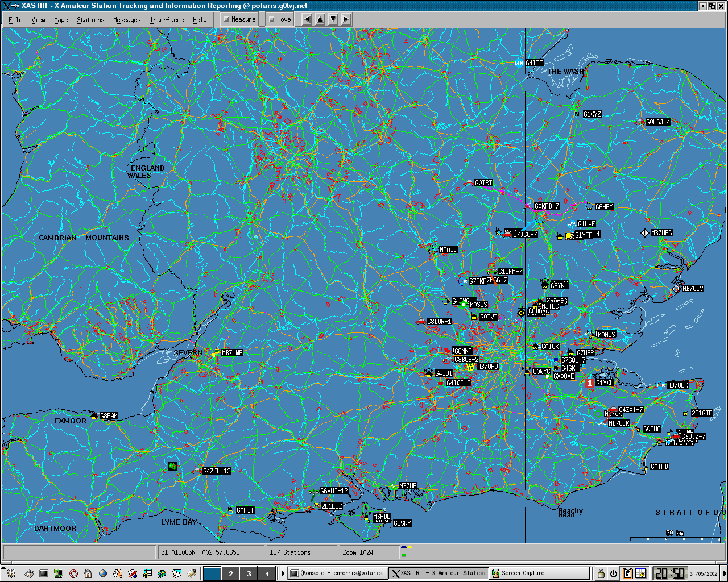Click the lock screen padlock icon

click(x=600, y=573)
